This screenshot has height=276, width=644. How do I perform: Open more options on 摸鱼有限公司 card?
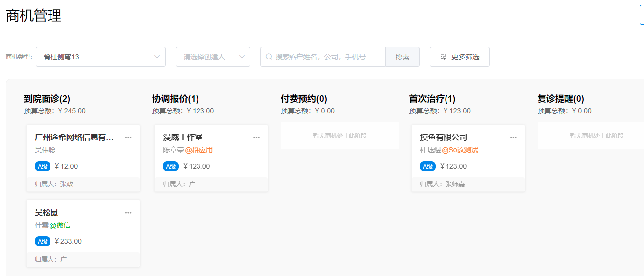click(513, 138)
